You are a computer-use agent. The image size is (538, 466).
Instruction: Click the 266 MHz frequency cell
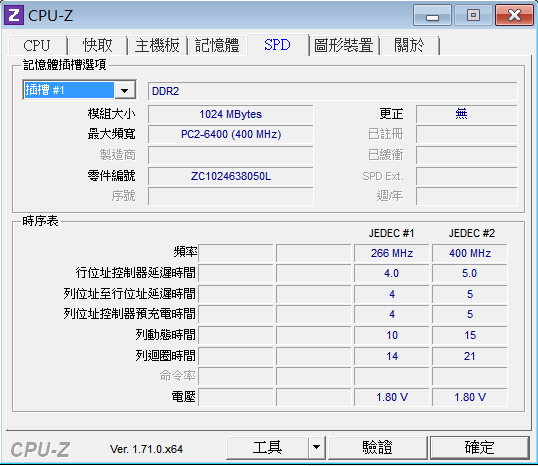point(391,253)
